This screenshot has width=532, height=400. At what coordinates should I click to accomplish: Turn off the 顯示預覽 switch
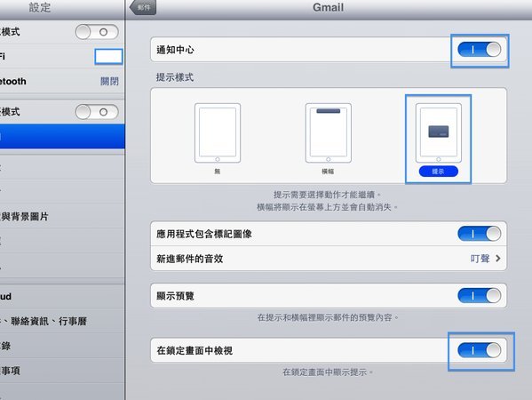coord(480,296)
